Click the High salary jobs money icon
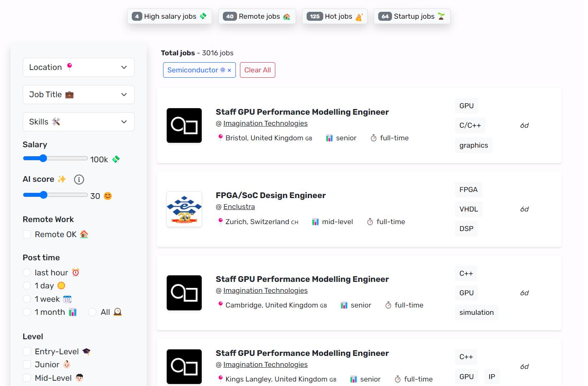 pyautogui.click(x=203, y=16)
